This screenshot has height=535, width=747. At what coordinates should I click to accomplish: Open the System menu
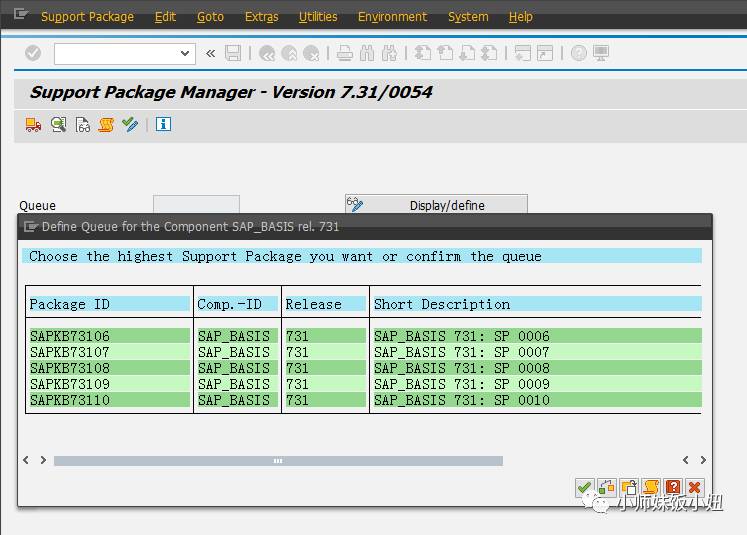click(468, 17)
